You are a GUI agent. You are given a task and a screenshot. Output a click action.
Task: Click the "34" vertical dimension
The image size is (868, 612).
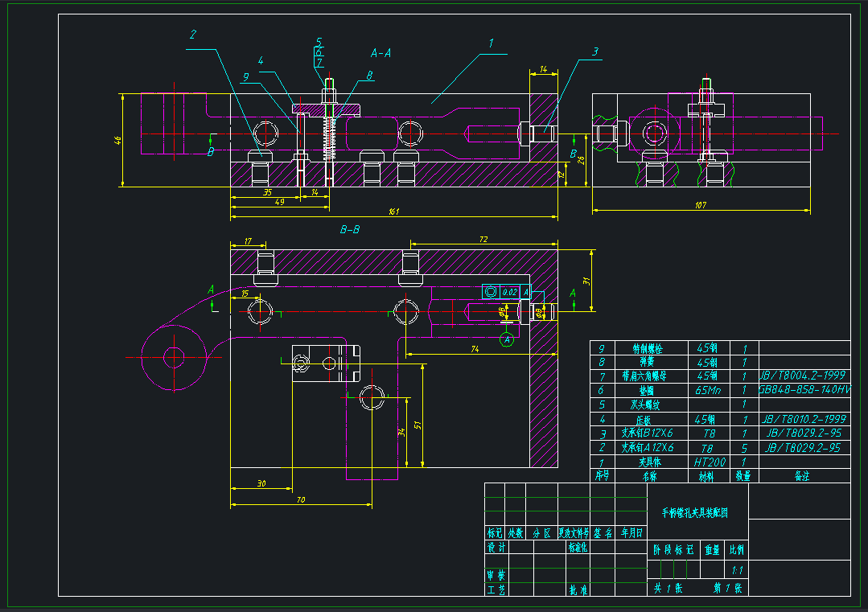(x=402, y=432)
